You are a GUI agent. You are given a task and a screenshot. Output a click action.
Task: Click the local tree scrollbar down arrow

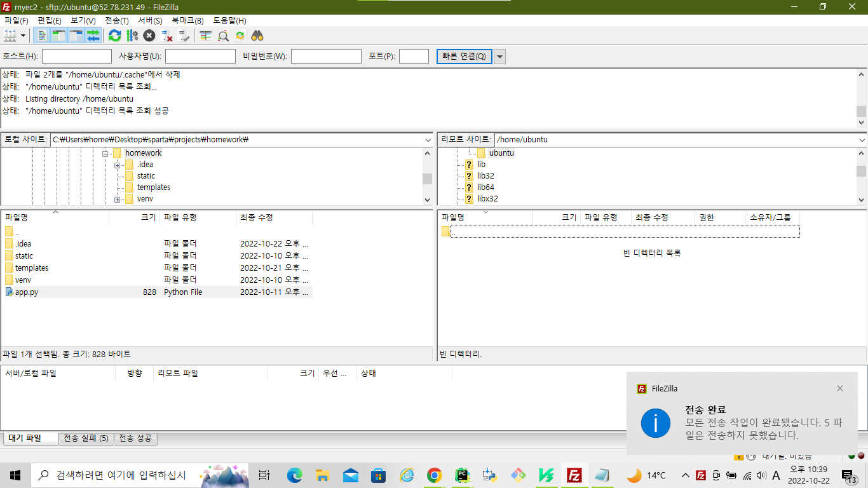(428, 200)
